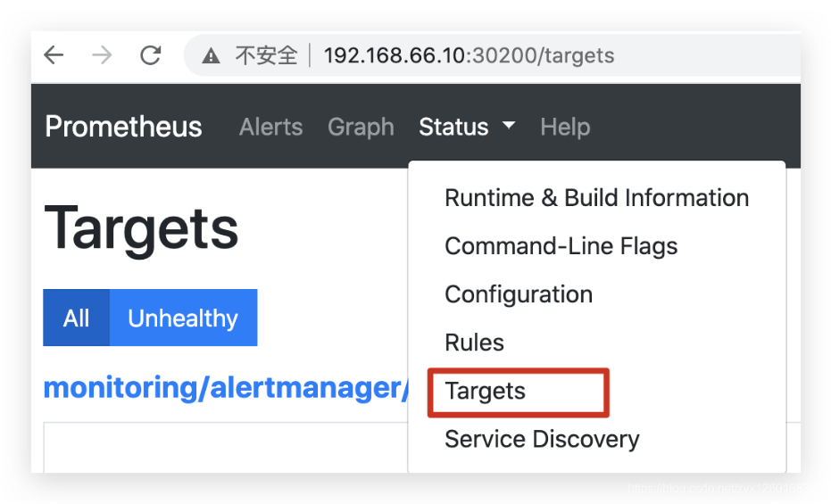Collapse the Status dropdown menu
Image resolution: width=831 pixels, height=504 pixels.
tap(467, 127)
